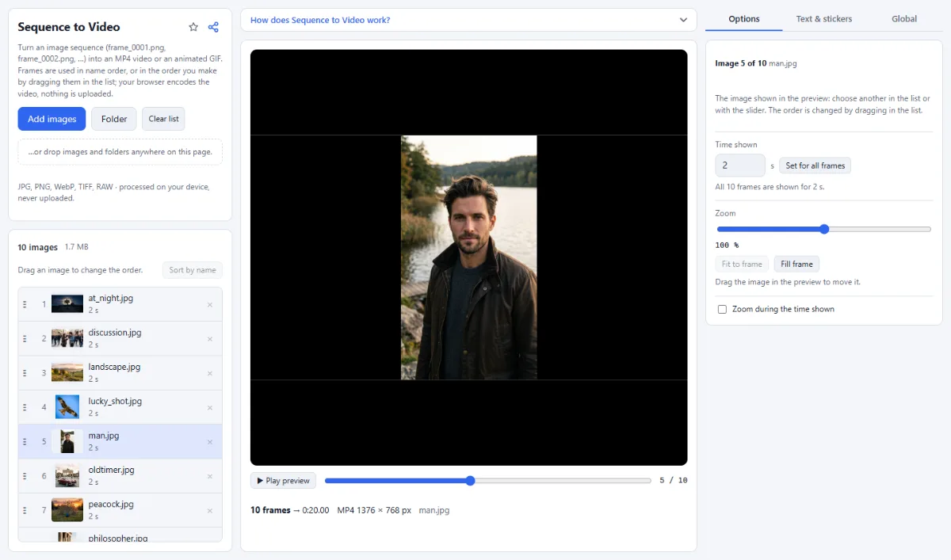Viewport: 951px width, 560px height.
Task: Click the drop images and folders zone
Action: click(x=120, y=152)
